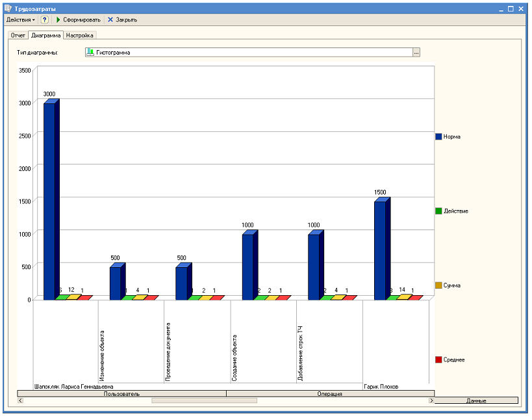Open the Настройка tab
Image resolution: width=532 pixels, height=420 pixels.
point(79,35)
